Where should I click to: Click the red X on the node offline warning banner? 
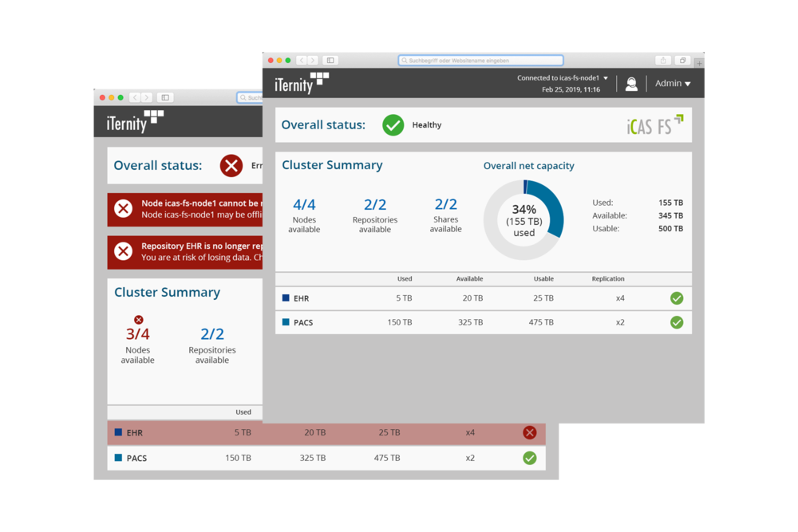(124, 209)
